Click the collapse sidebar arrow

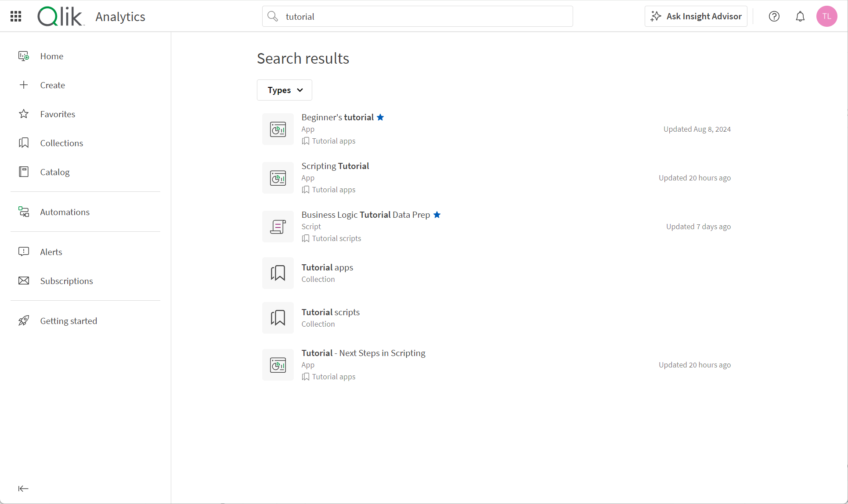(x=22, y=488)
